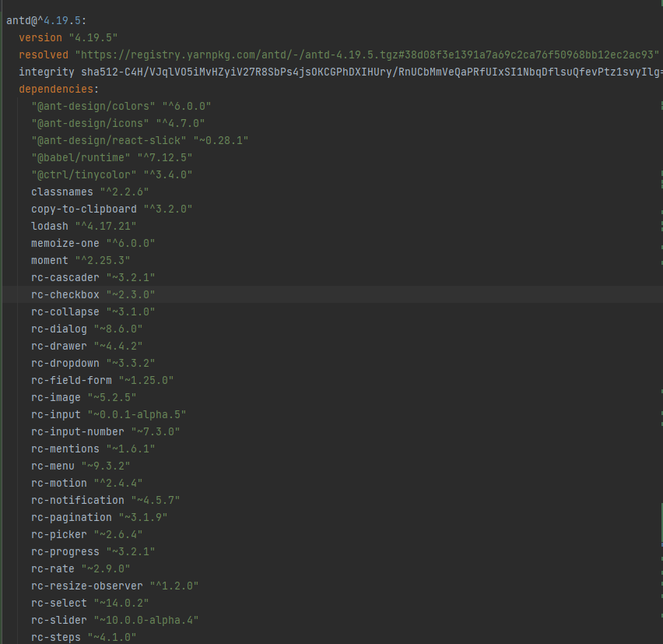Viewport: 663px width, 644px height.
Task: Select the lodash "^4.17.21" line
Action: (x=84, y=226)
